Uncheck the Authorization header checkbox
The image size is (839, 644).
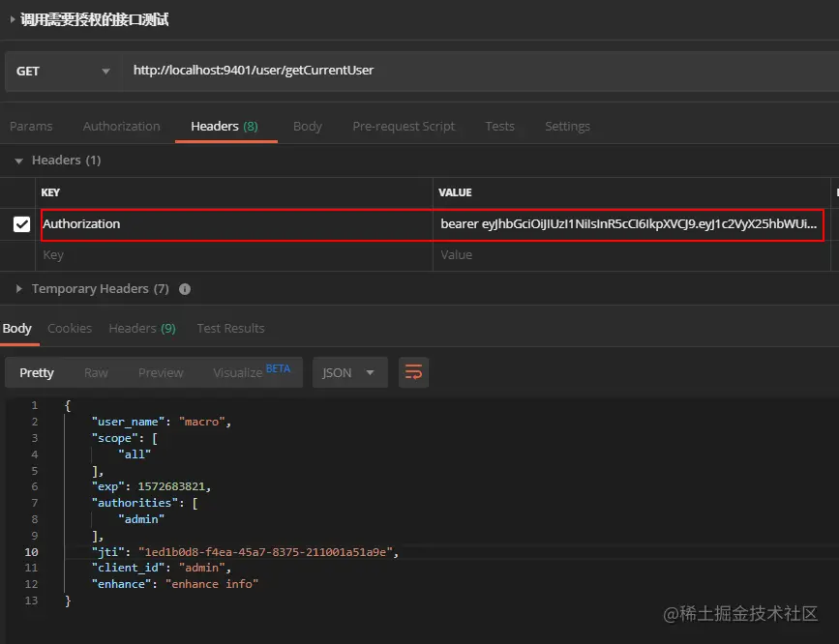click(21, 224)
